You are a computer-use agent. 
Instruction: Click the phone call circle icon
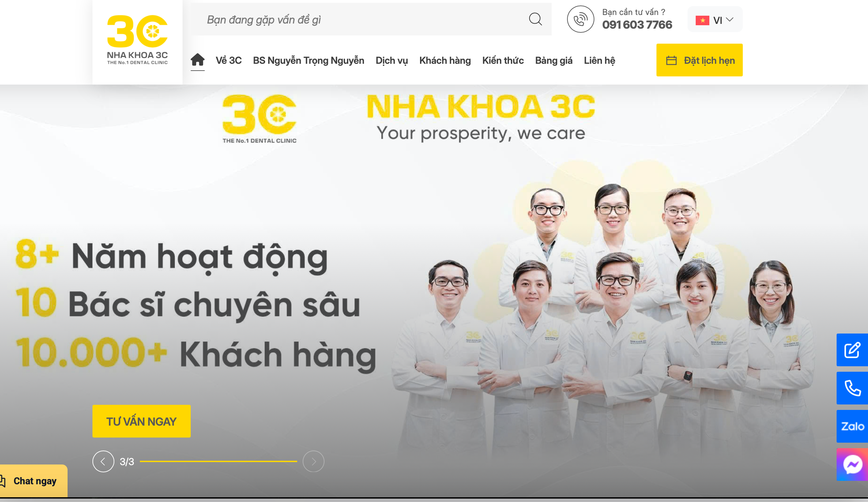click(x=580, y=19)
